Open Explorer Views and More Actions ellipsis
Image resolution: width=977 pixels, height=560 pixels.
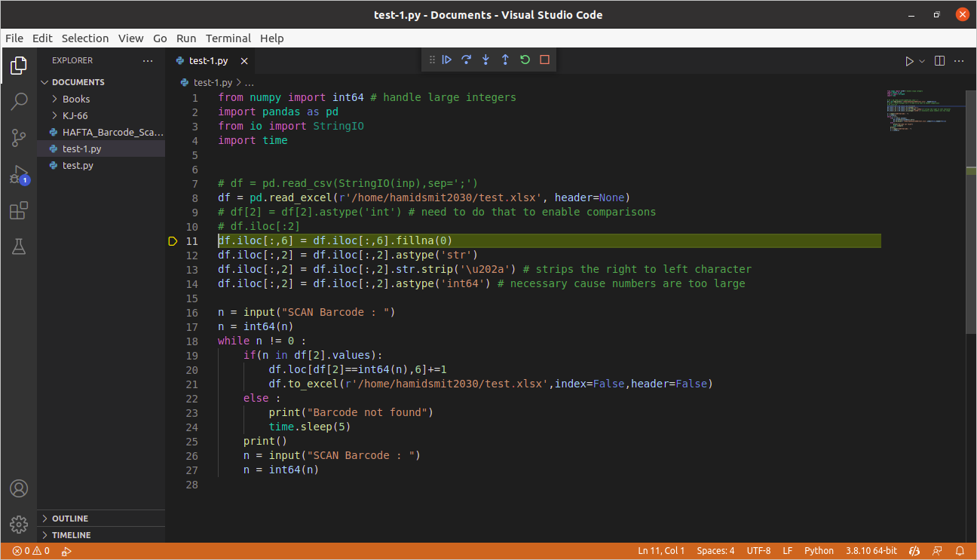pos(148,60)
